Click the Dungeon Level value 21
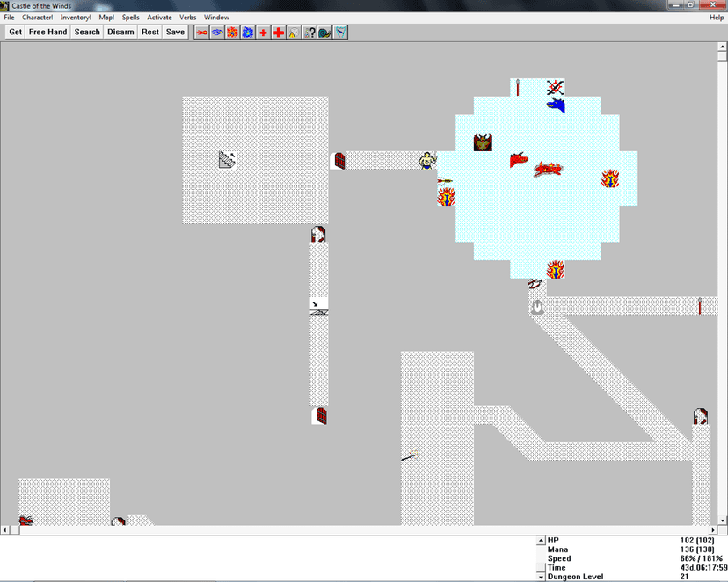The width and height of the screenshot is (728, 582). (684, 577)
